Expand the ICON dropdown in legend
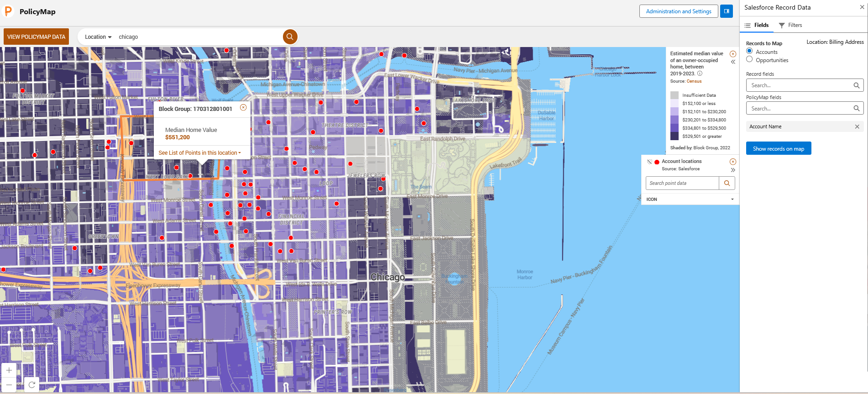This screenshot has height=394, width=868. tap(732, 200)
